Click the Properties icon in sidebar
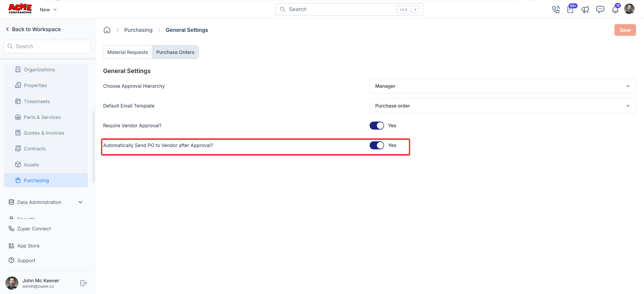 click(18, 85)
